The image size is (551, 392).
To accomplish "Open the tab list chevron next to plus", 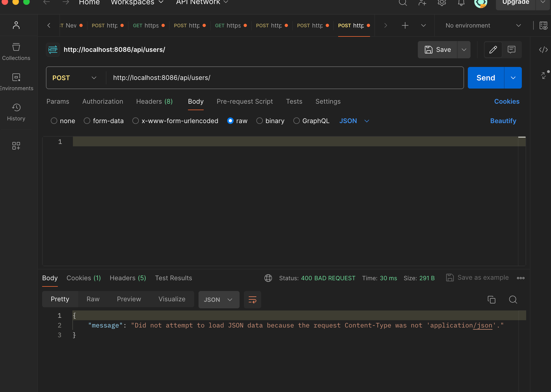I will coord(423,25).
